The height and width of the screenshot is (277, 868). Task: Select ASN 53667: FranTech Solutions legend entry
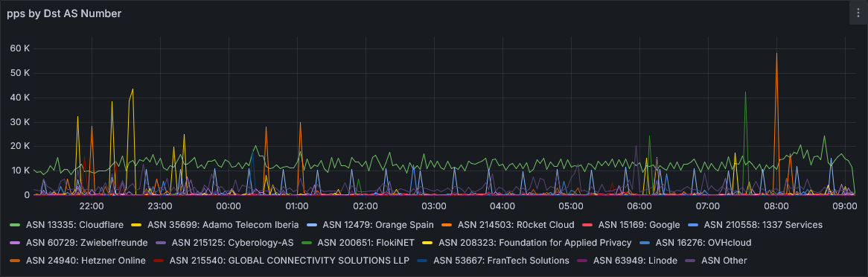coord(501,261)
